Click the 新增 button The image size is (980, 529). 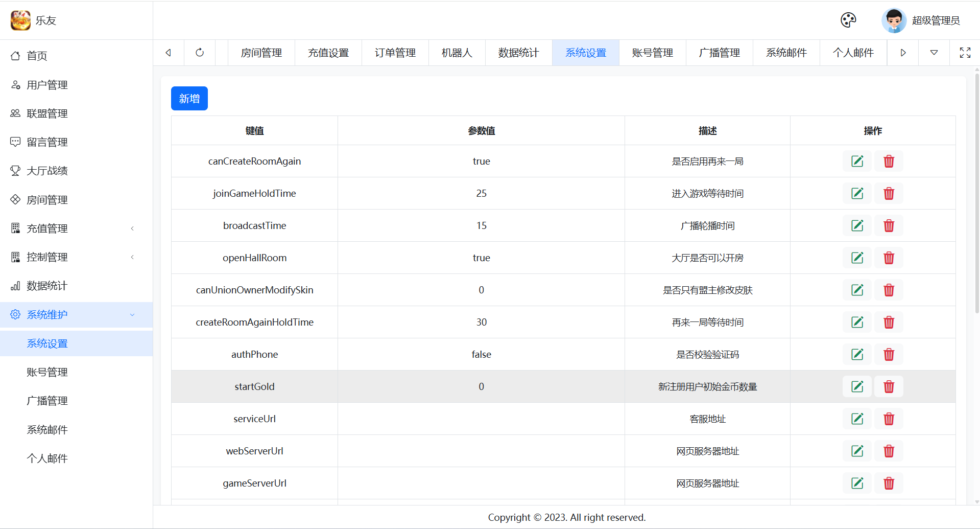189,98
